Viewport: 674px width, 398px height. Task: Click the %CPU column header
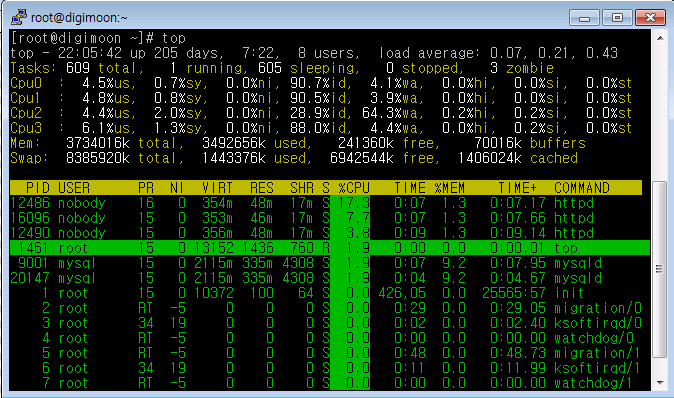click(x=354, y=188)
